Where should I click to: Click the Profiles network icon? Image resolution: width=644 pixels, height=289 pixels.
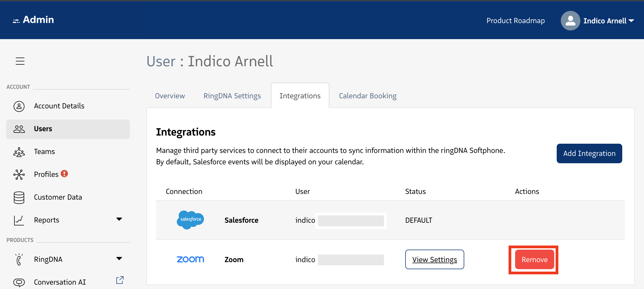(19, 174)
